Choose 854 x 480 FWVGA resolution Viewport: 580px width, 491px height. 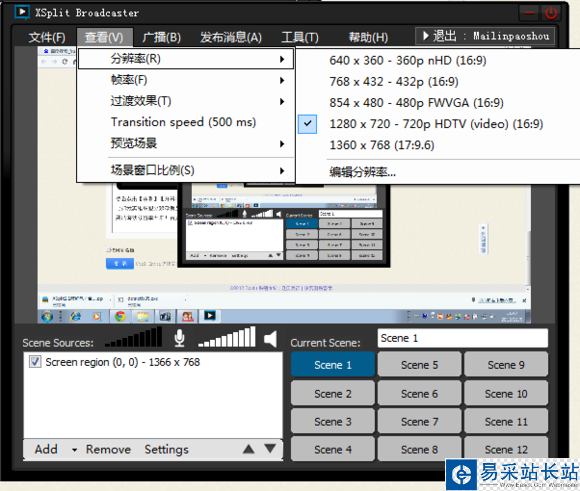(x=436, y=102)
